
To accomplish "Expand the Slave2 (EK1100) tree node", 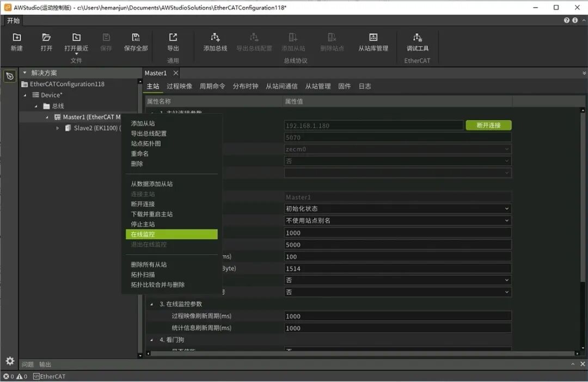I will click(x=57, y=128).
